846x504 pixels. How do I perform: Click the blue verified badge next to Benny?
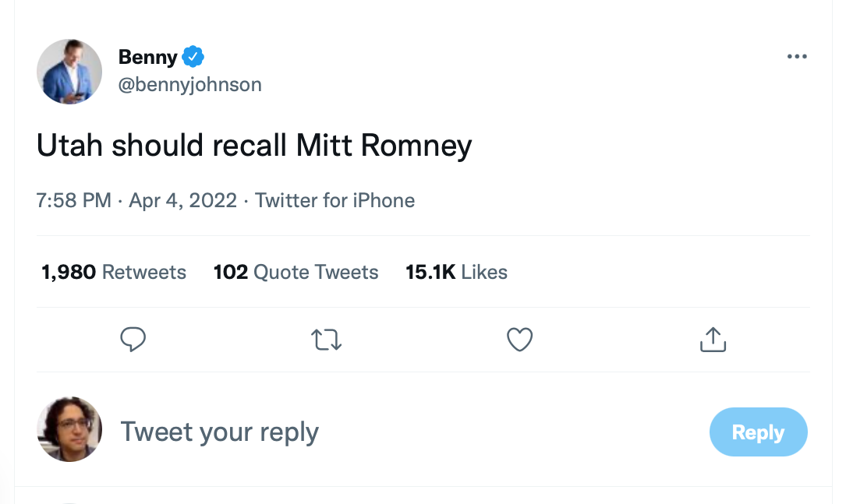[x=193, y=56]
